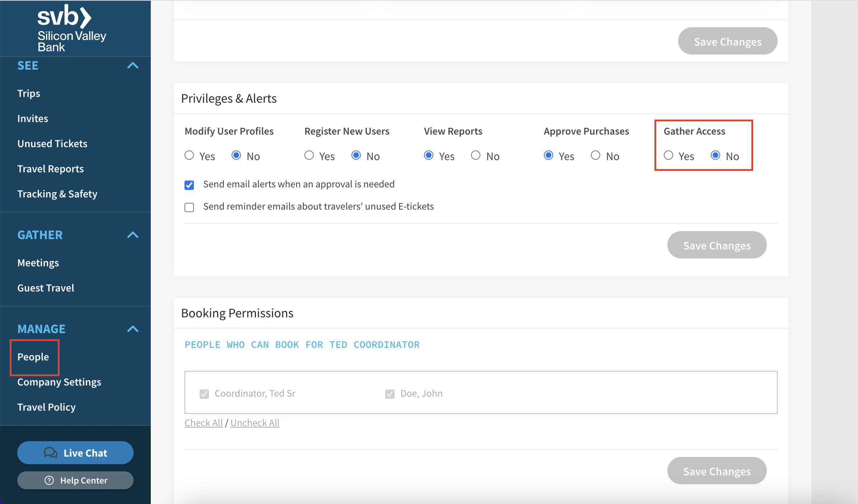Navigate to Meetings under GATHER
The height and width of the screenshot is (504, 858).
pos(38,262)
